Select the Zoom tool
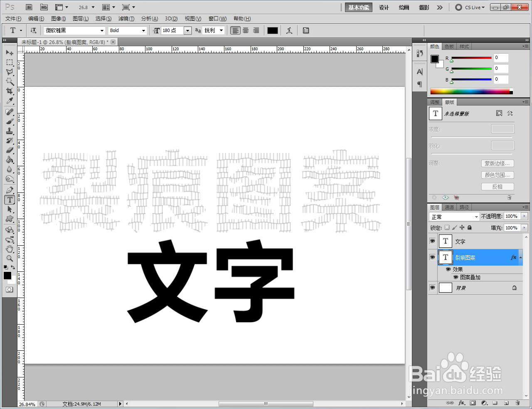532x409 pixels. [9, 257]
